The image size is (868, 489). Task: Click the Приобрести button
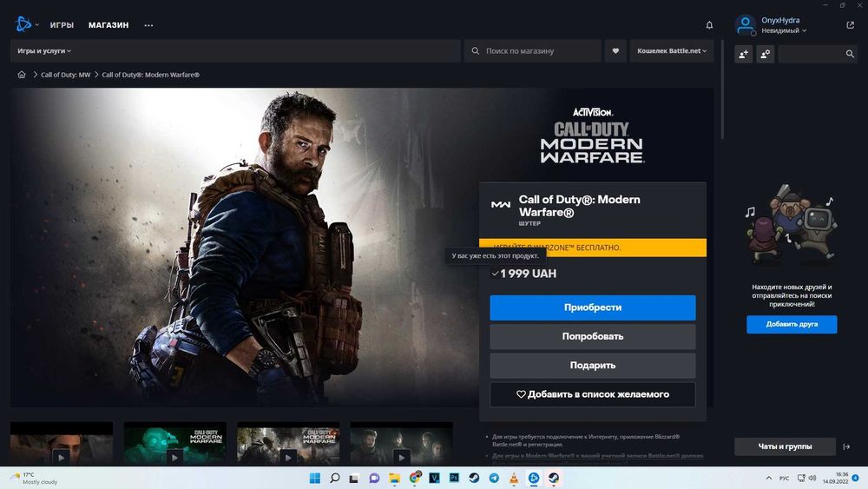point(592,307)
